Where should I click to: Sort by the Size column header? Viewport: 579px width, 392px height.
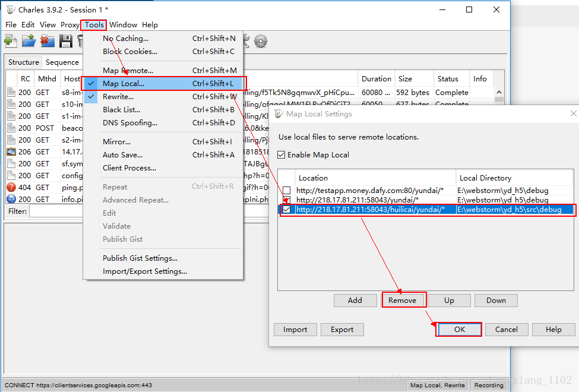(x=414, y=78)
